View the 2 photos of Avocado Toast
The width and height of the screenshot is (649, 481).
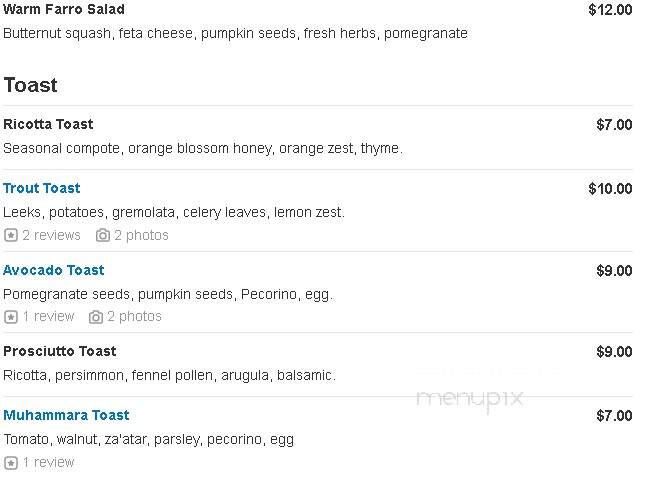pos(134,317)
